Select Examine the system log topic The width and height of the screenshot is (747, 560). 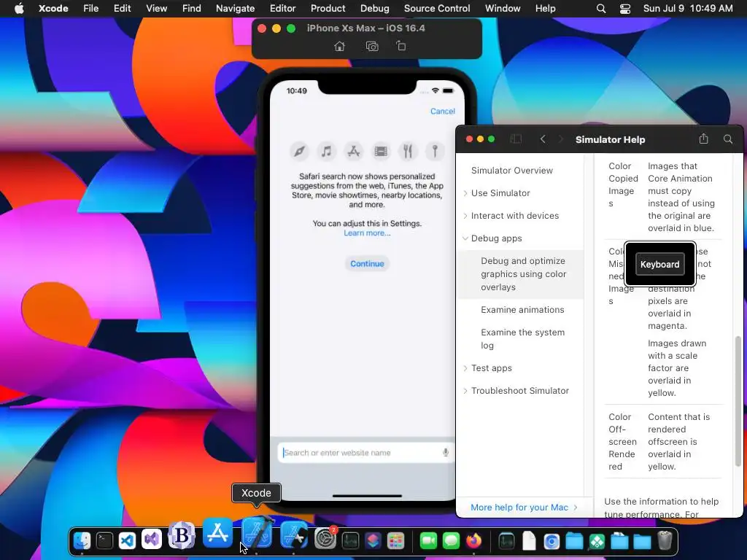pos(522,338)
